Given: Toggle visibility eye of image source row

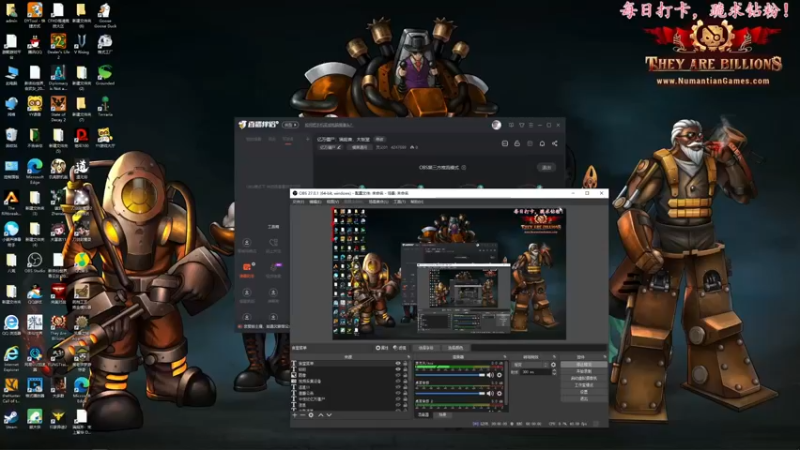Looking at the screenshot, I should coord(398,376).
